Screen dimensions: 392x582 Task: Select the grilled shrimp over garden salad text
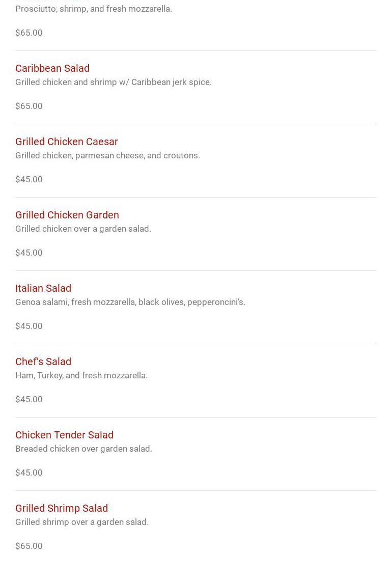pos(82,522)
